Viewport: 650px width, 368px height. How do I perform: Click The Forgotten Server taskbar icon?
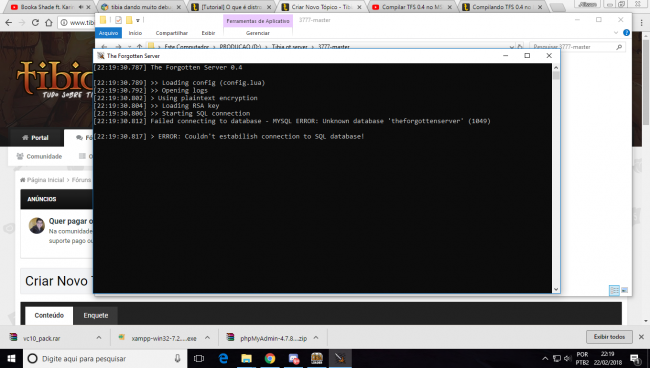click(340, 358)
